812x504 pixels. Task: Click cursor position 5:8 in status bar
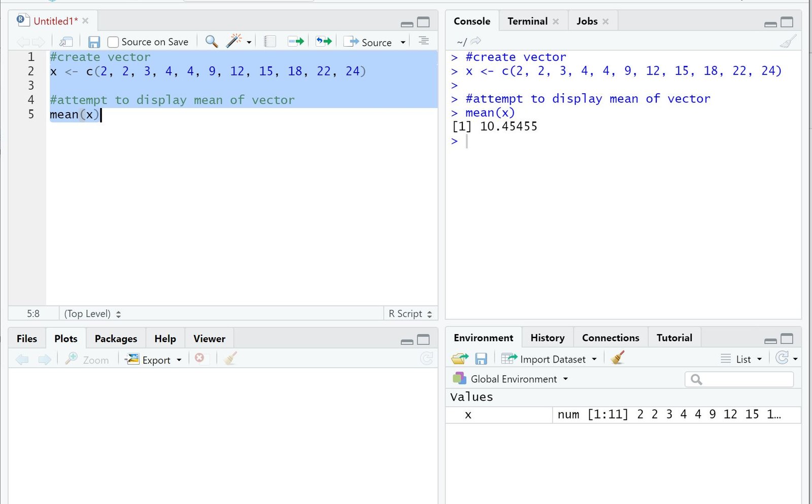pos(33,313)
